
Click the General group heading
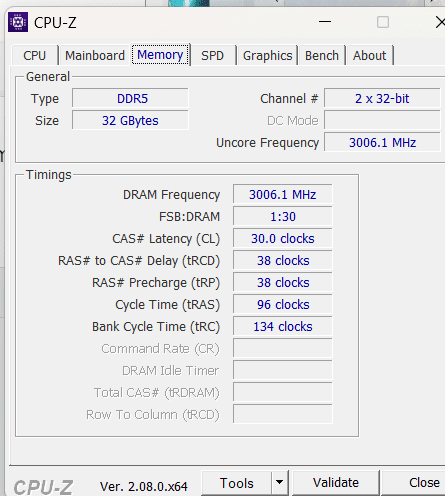(x=48, y=77)
